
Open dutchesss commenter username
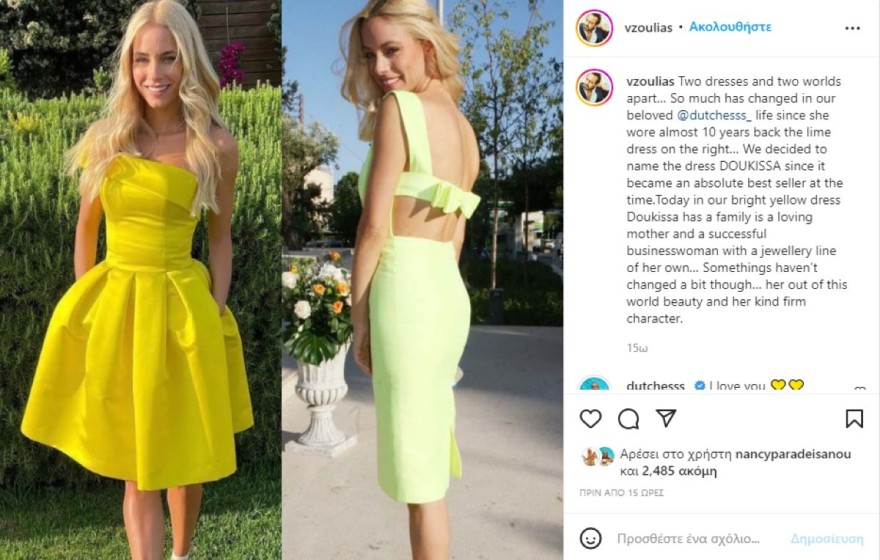click(x=656, y=385)
